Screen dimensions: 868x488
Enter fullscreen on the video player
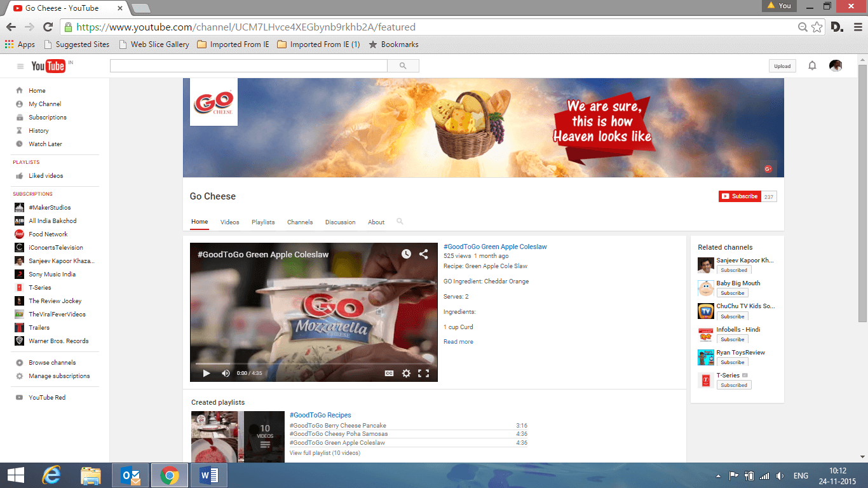(x=423, y=374)
